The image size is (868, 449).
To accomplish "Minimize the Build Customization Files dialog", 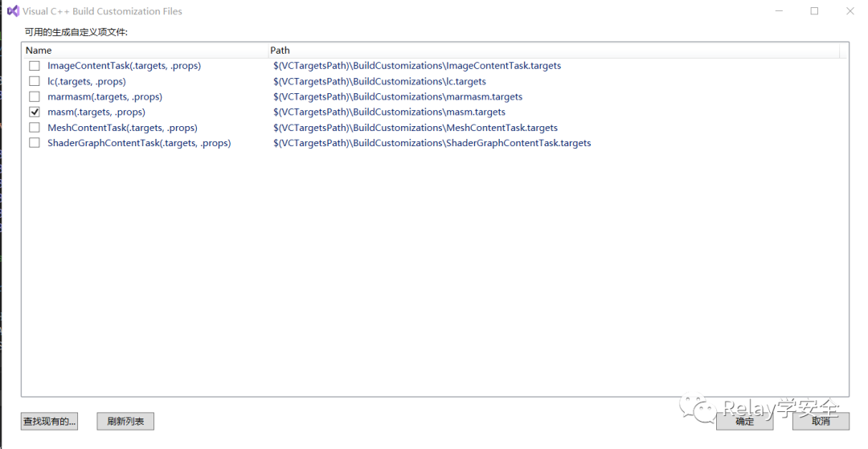I will (x=779, y=11).
